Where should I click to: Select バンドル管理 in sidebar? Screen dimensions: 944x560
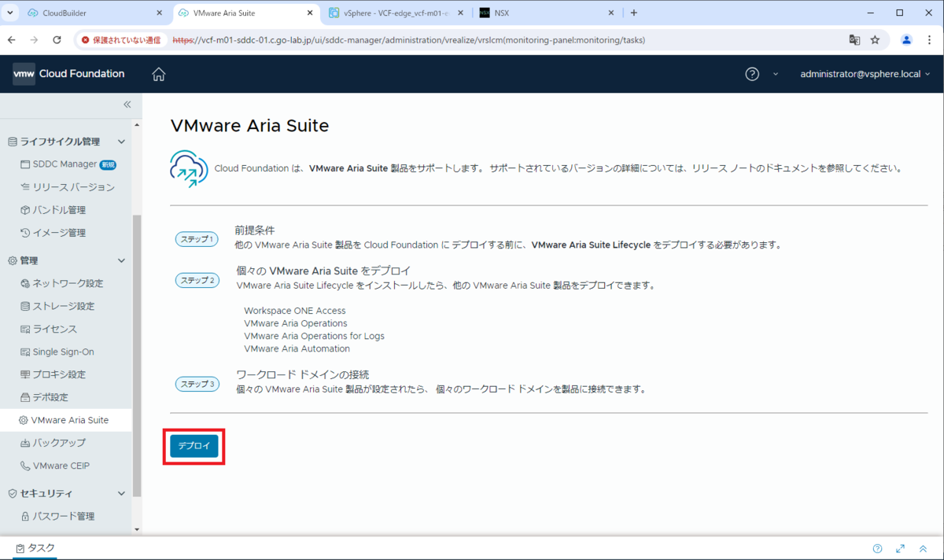[53, 210]
